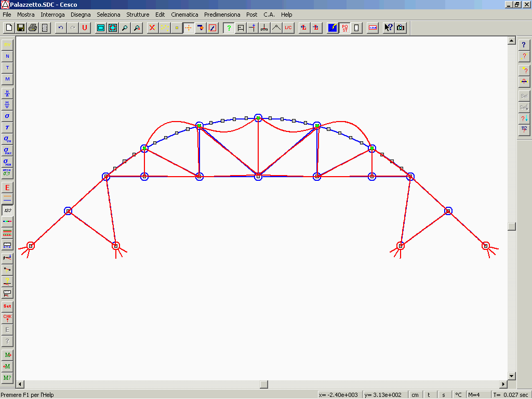532x399 pixels.
Task: Click the Print icon in toolbar
Action: coord(33,28)
